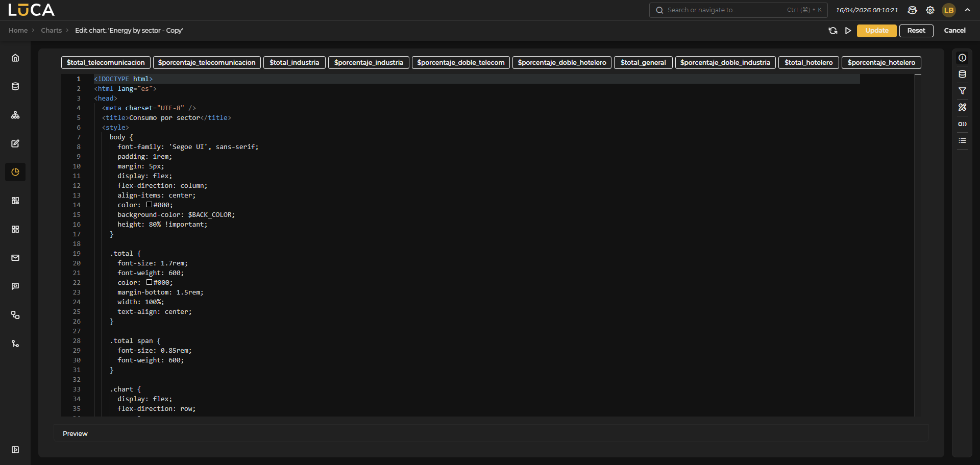Click the date and time display
Screen dimensions: 980x465
[x=867, y=10]
